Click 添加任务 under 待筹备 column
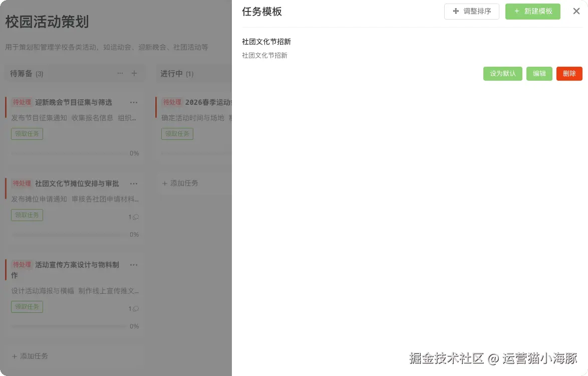Image resolution: width=588 pixels, height=376 pixels. click(30, 356)
